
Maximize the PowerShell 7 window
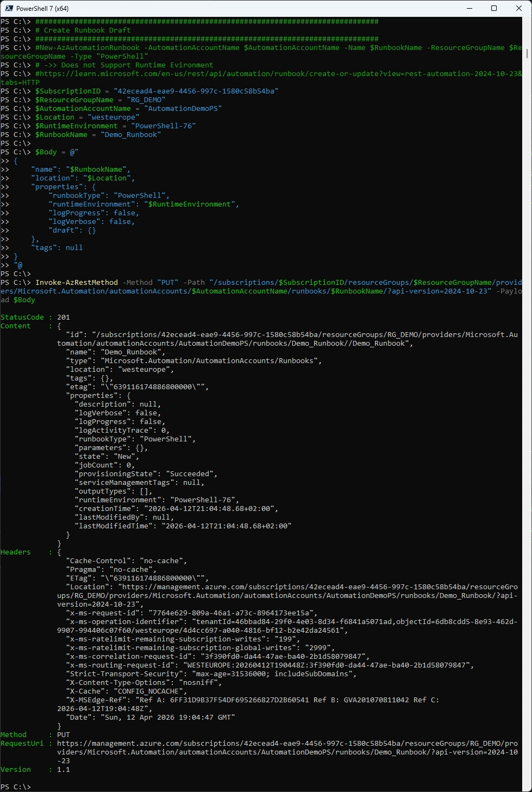pyautogui.click(x=494, y=8)
